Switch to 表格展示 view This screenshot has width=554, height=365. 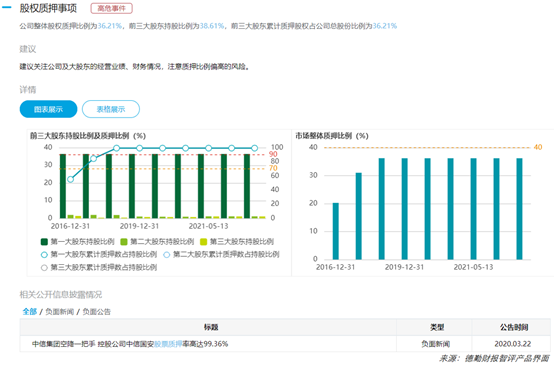point(111,109)
